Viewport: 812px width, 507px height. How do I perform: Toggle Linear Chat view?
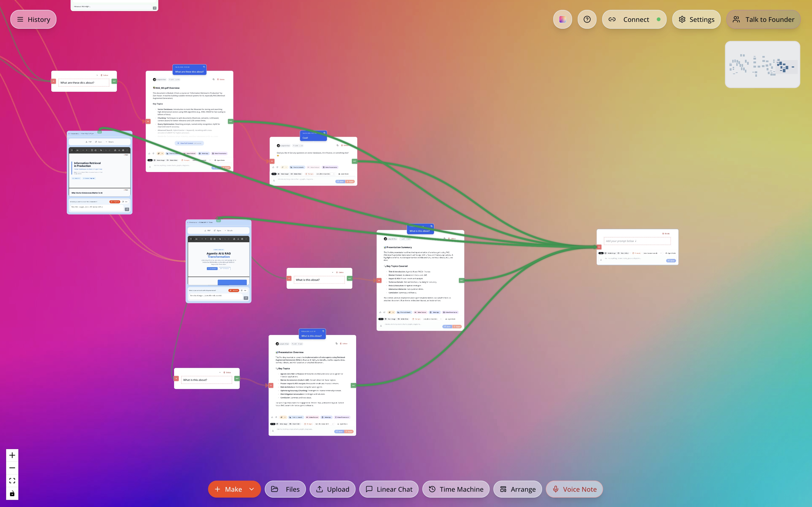click(x=389, y=489)
